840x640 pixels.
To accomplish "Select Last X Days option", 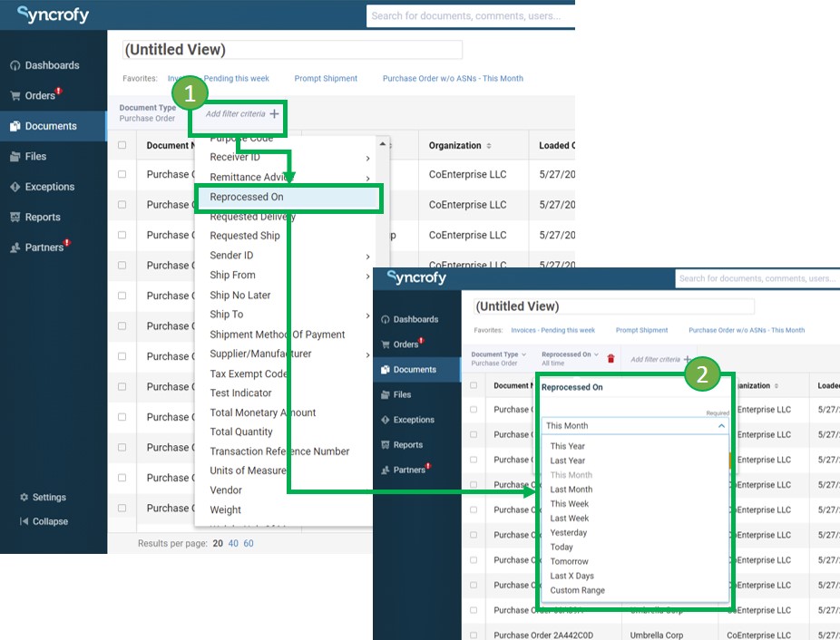I will point(571,576).
